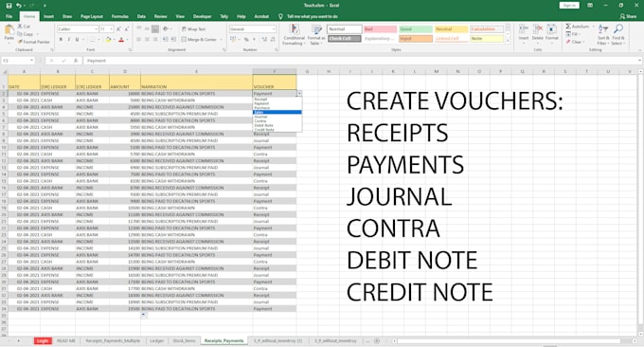
Task: Apply the red font color
Action: pyautogui.click(x=121, y=40)
